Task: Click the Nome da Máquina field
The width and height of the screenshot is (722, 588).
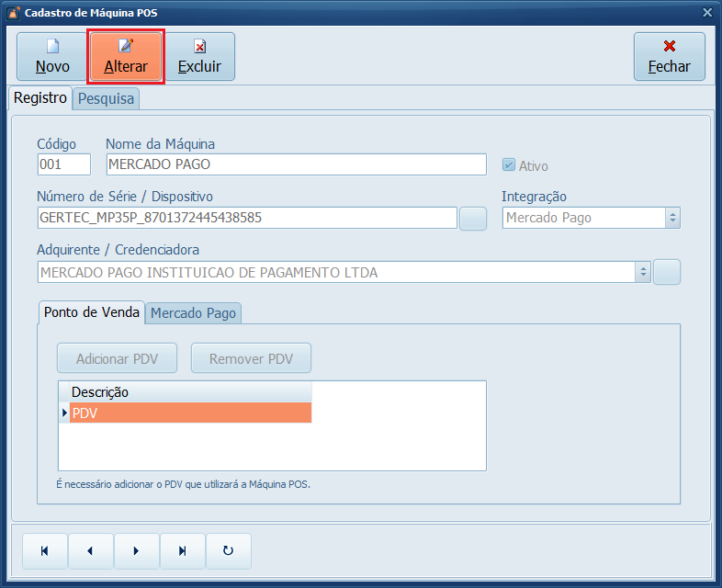Action: (x=296, y=164)
